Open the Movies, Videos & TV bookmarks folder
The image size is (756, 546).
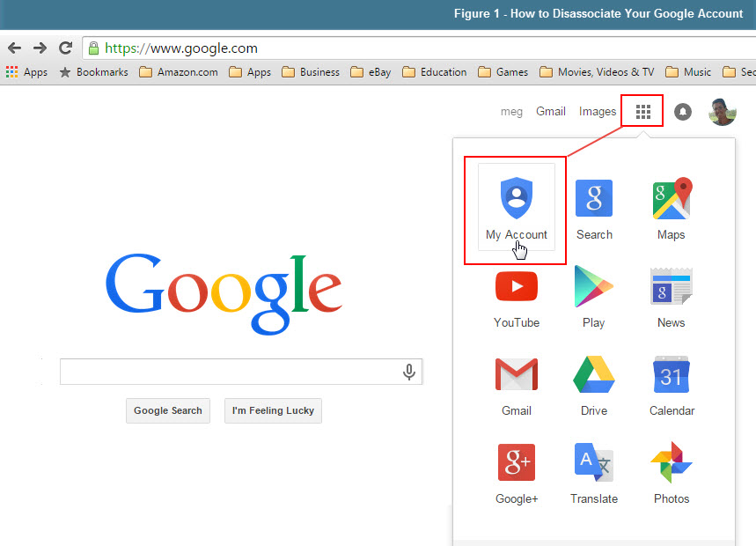[x=597, y=72]
